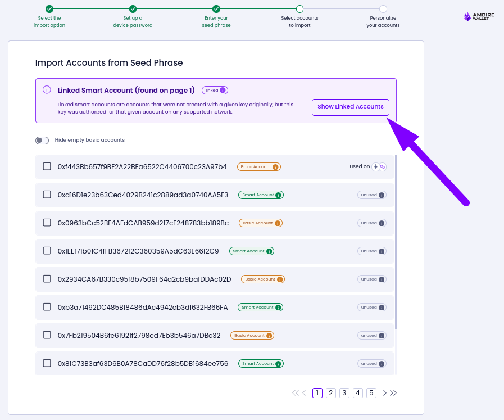Click the completed 'Enter your seed phrase' step circle

(216, 8)
